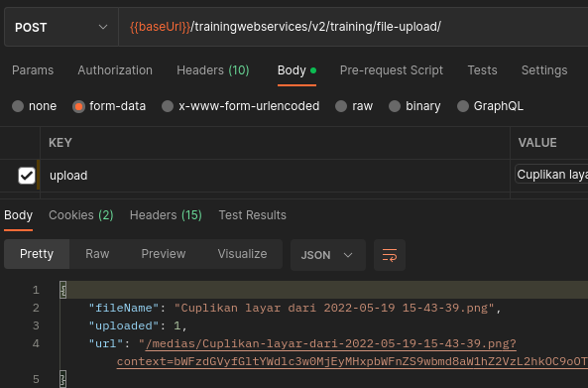Click the upload key cell
This screenshot has width=588, height=388.
(x=275, y=176)
